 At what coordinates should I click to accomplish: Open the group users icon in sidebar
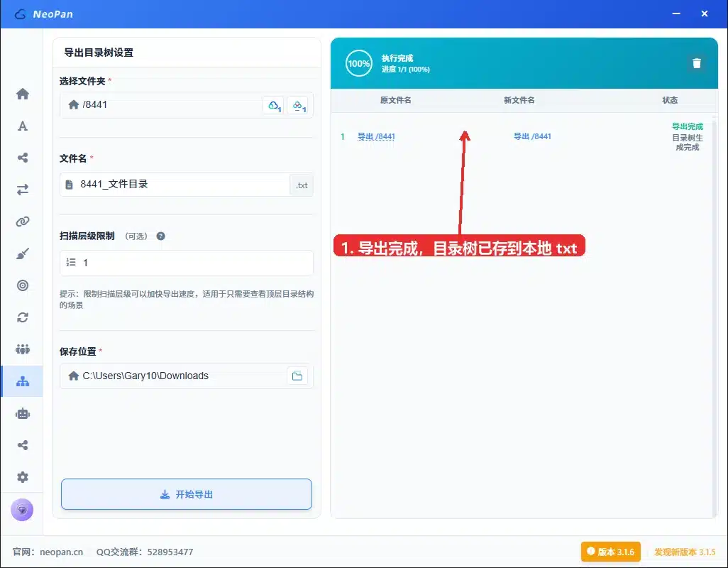tap(22, 349)
